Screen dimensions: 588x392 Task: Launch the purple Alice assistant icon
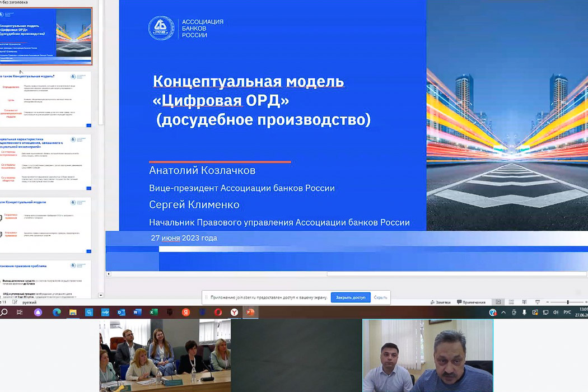[38, 312]
